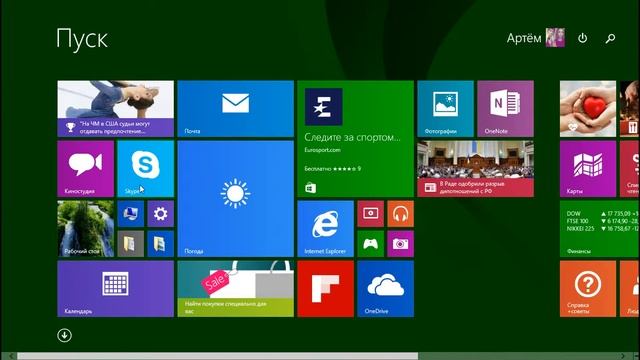Open the small blue File Explorer tile

[160, 244]
